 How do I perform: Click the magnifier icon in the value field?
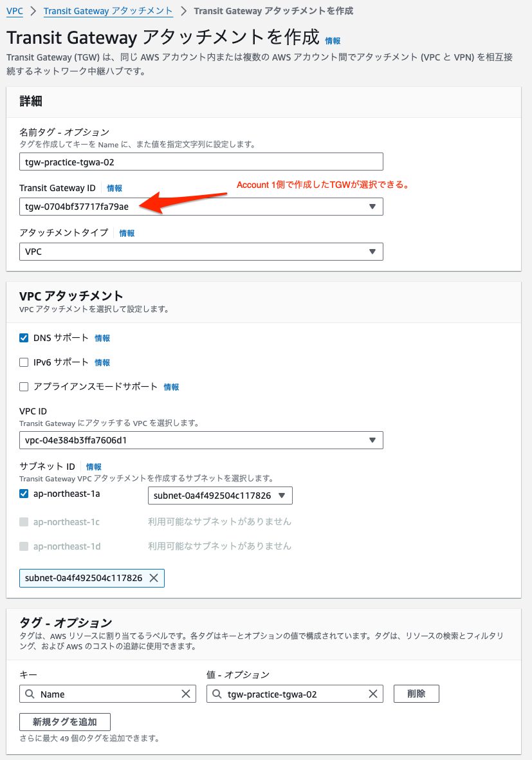pos(216,694)
